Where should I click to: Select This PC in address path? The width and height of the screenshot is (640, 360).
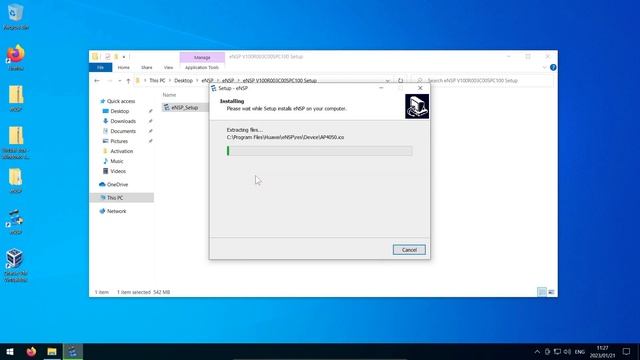(157, 81)
